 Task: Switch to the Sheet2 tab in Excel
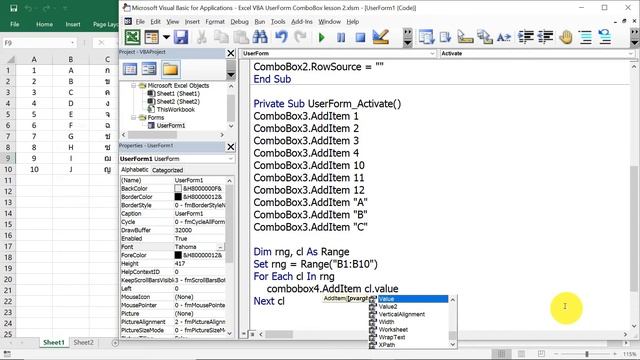click(84, 343)
